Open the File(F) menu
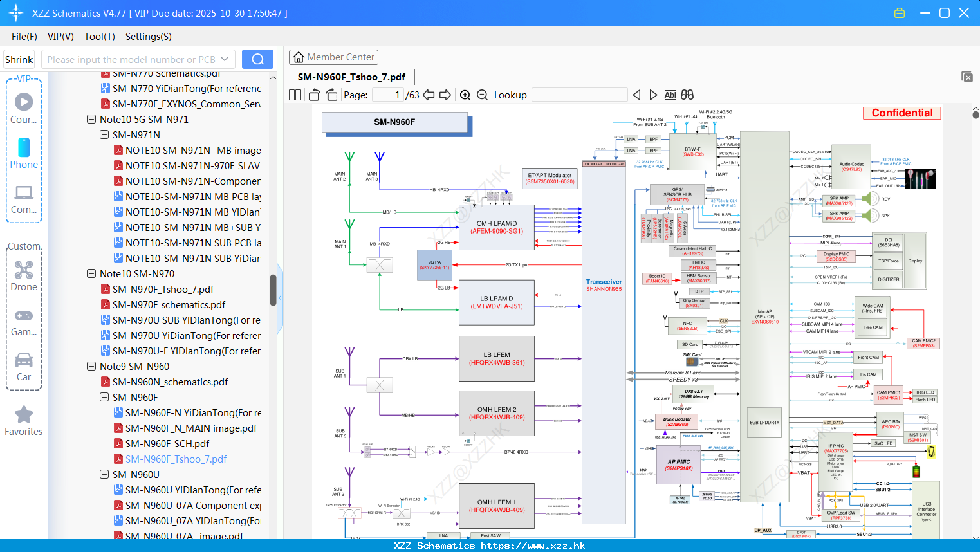Image resolution: width=980 pixels, height=552 pixels. 24,37
